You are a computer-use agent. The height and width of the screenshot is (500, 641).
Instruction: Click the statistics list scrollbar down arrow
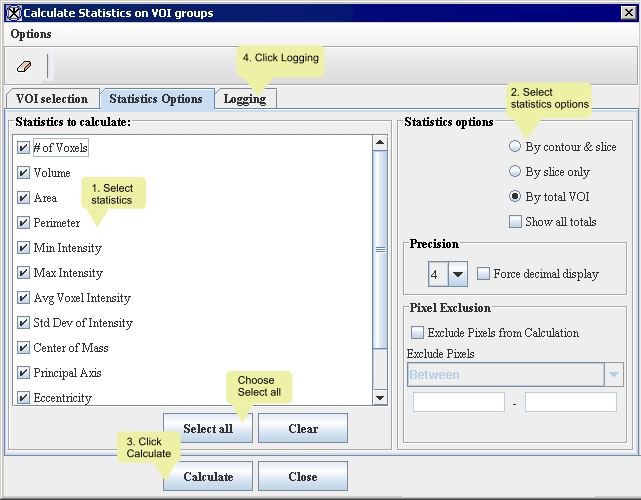[x=380, y=398]
